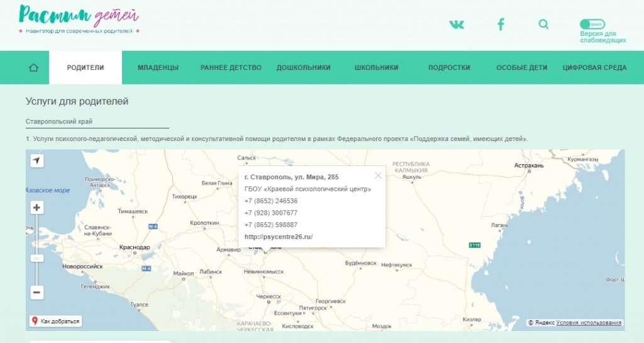Open the РОДИТЕЛИ tab

click(86, 68)
